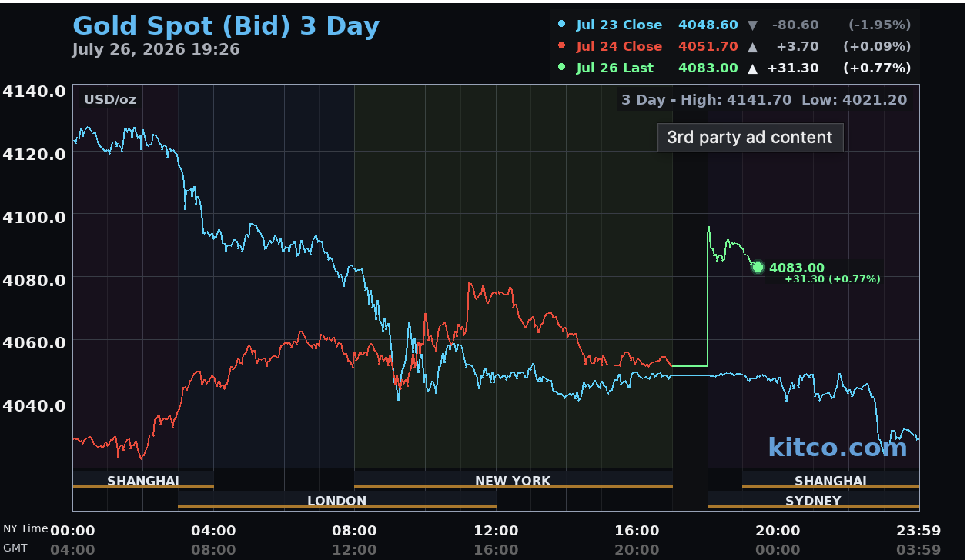Click the NEW YORK session bar

click(x=513, y=481)
